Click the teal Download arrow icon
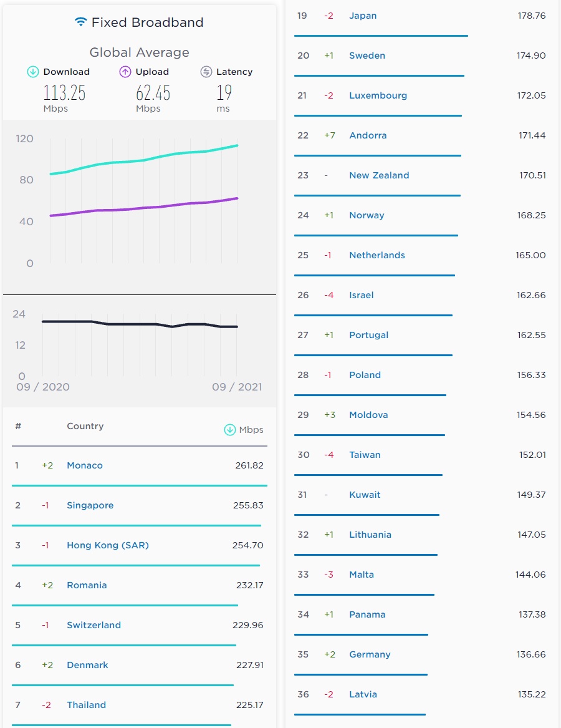 pyautogui.click(x=33, y=72)
